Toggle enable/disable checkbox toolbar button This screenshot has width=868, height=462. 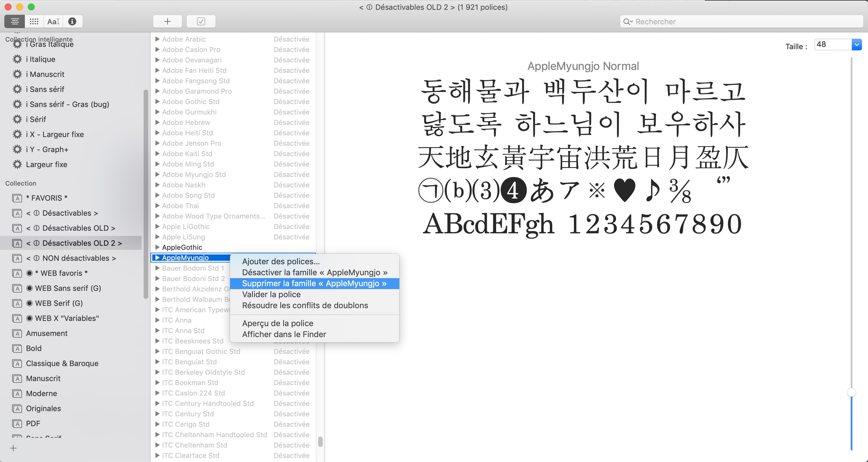(x=201, y=22)
